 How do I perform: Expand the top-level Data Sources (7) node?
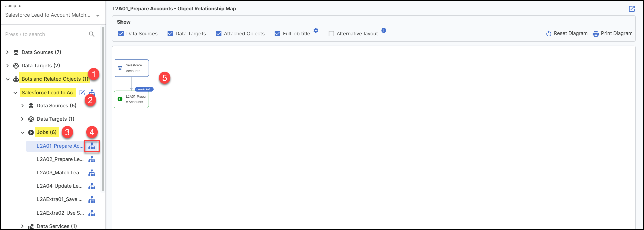7,52
